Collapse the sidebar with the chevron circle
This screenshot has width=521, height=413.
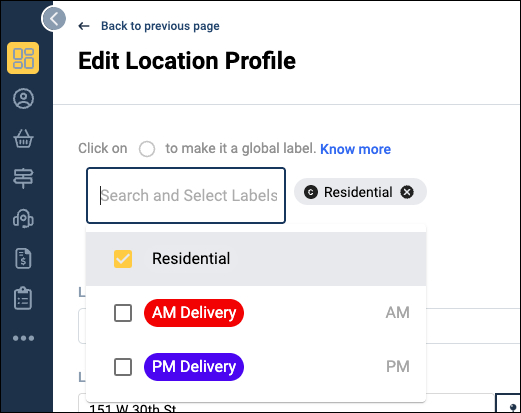54,19
